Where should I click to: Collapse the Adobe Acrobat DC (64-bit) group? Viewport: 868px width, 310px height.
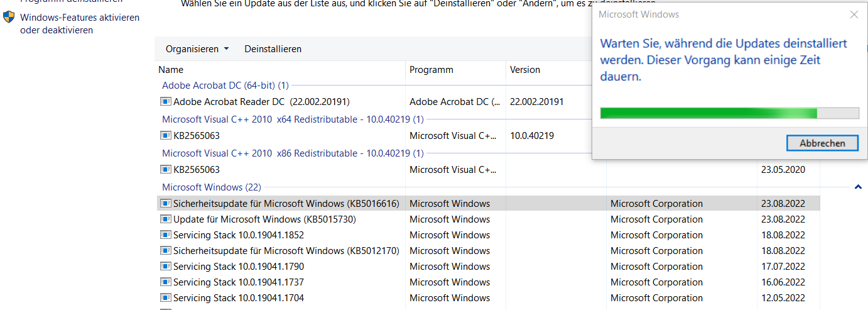tap(225, 86)
